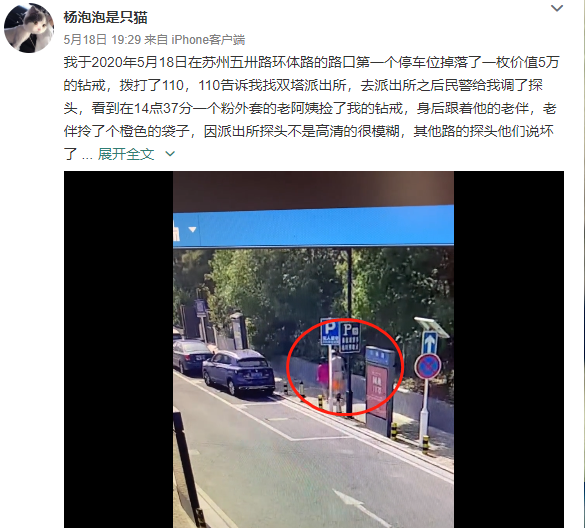The height and width of the screenshot is (528, 585).
Task: Click 展开全文 to expand the post
Action: point(126,154)
